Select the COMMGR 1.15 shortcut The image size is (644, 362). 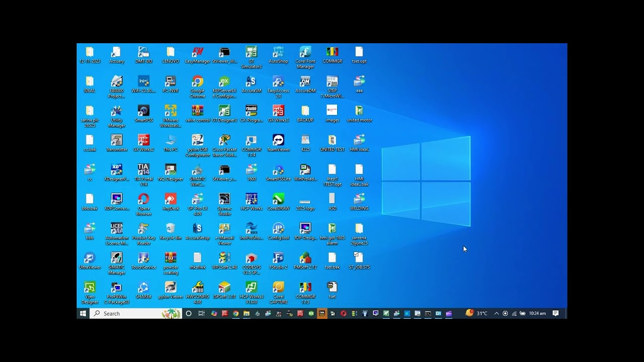tap(305, 293)
